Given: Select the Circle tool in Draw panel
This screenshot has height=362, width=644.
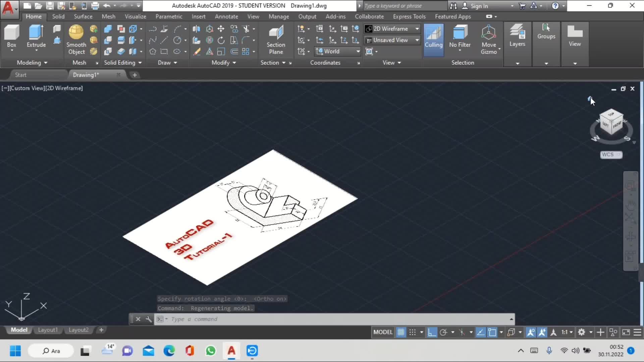Looking at the screenshot, I should coord(177,40).
